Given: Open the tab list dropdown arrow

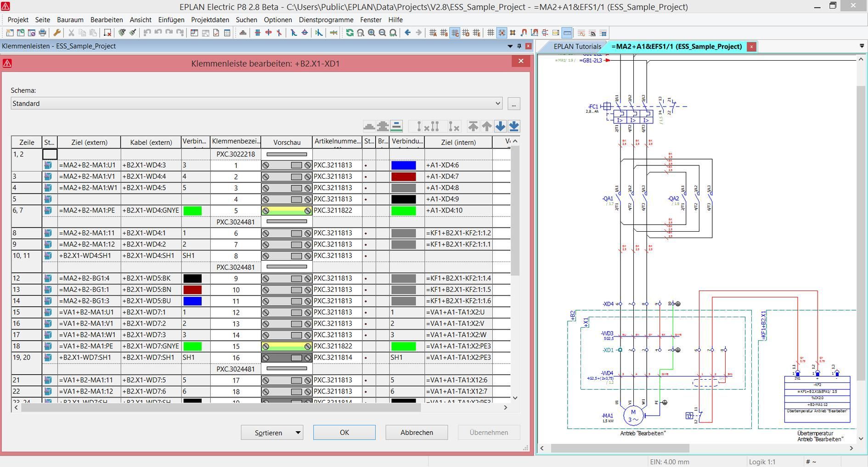Looking at the screenshot, I should tap(861, 46).
